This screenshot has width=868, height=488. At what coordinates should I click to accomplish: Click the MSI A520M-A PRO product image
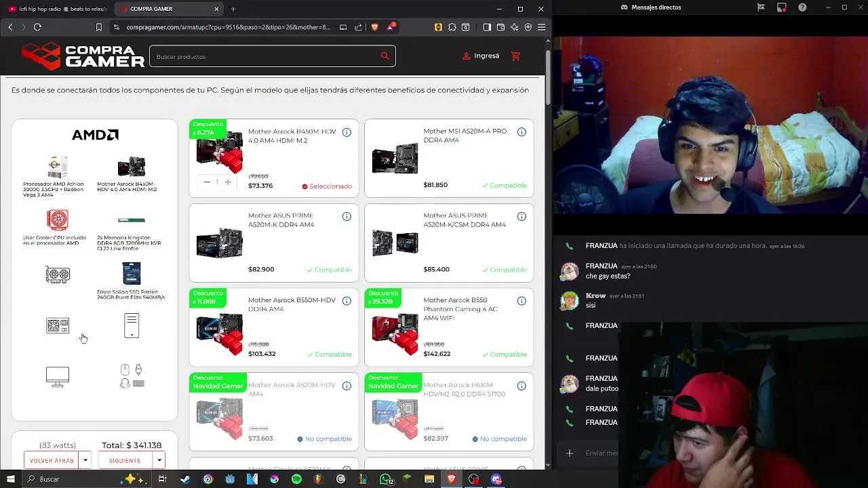click(x=395, y=159)
